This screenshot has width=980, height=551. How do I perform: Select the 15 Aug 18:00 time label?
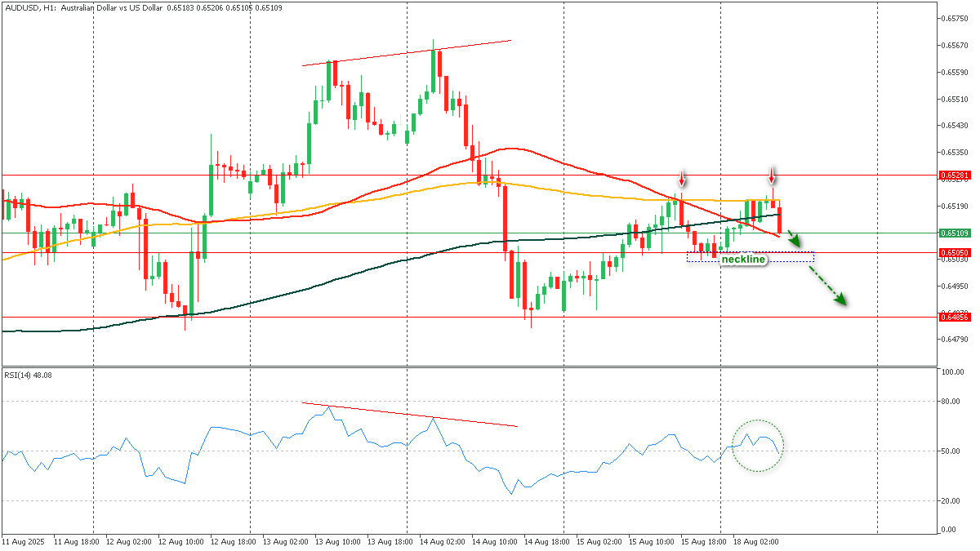tap(705, 540)
